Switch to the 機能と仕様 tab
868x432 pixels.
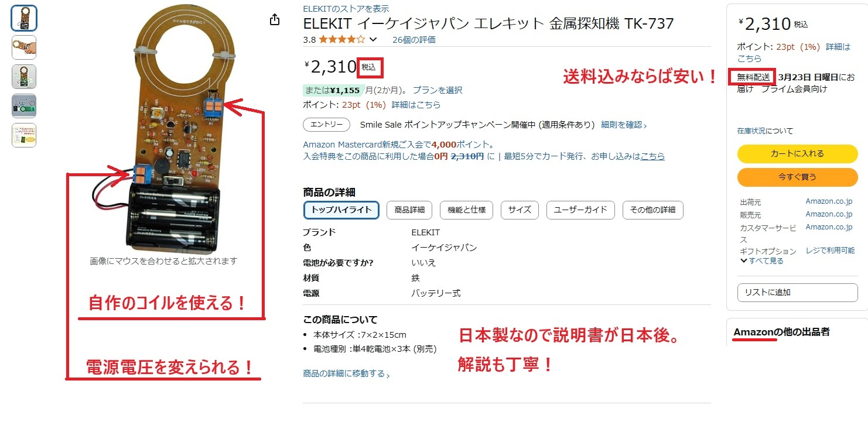point(466,210)
